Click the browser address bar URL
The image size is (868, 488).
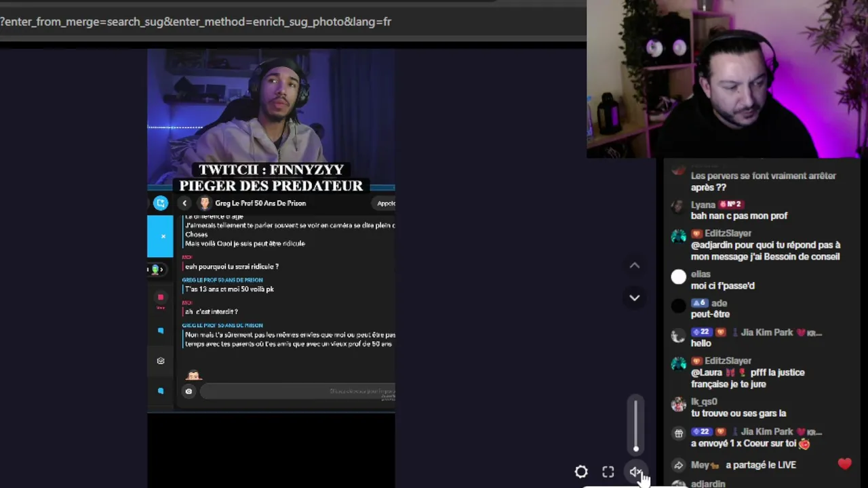click(x=196, y=22)
